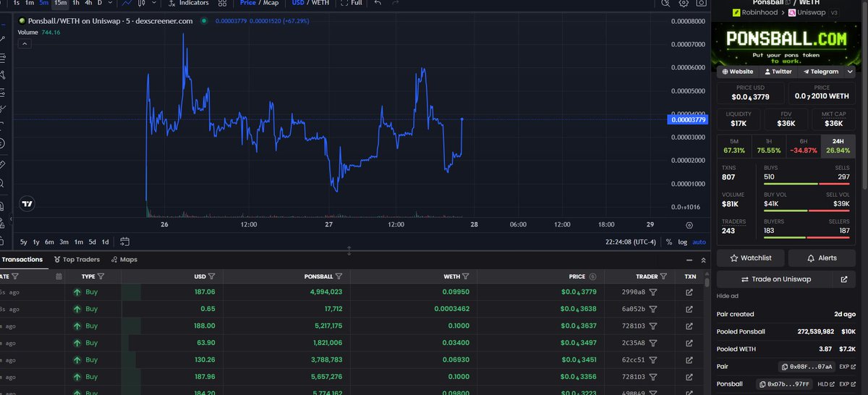Select the D daily interval
Viewport: 868px width, 395px height.
point(100,3)
